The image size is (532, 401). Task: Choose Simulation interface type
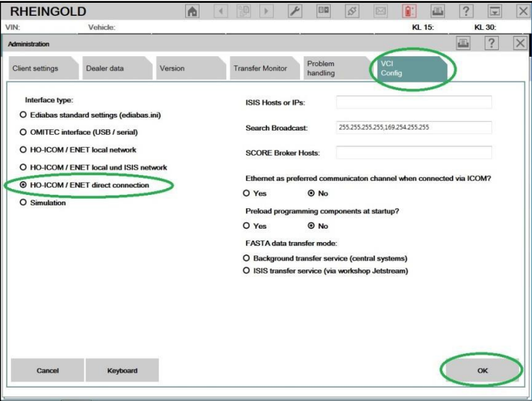23,202
